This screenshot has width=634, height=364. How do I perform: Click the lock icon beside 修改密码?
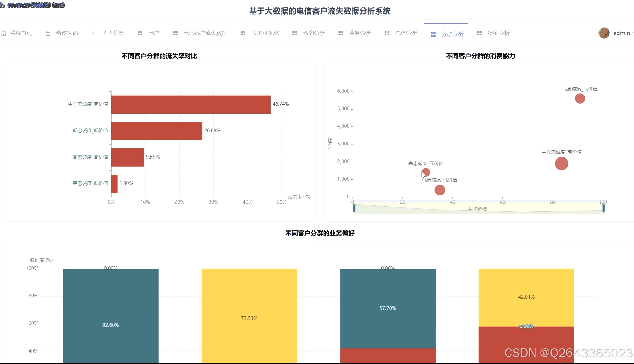coord(48,33)
